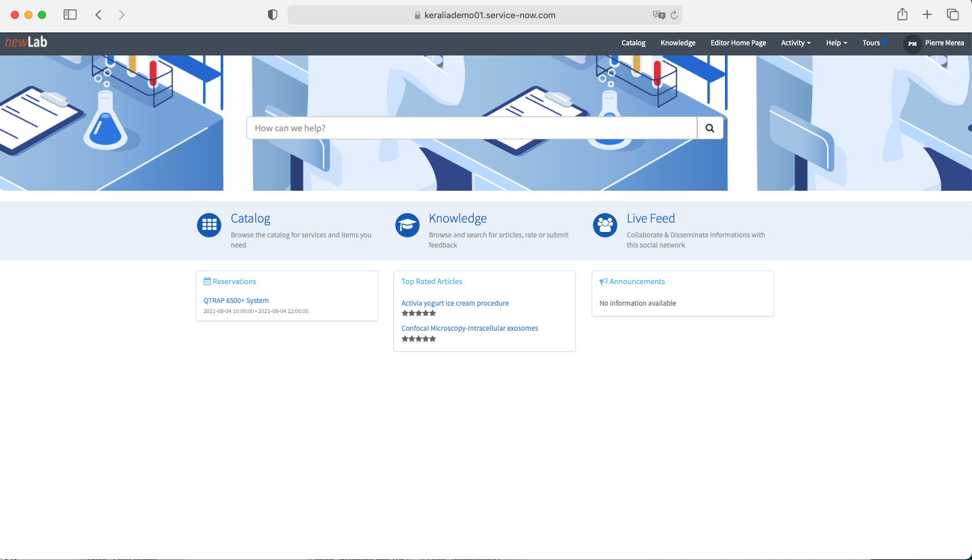Click the Reservations widget title
The image size is (972, 560).
click(234, 281)
